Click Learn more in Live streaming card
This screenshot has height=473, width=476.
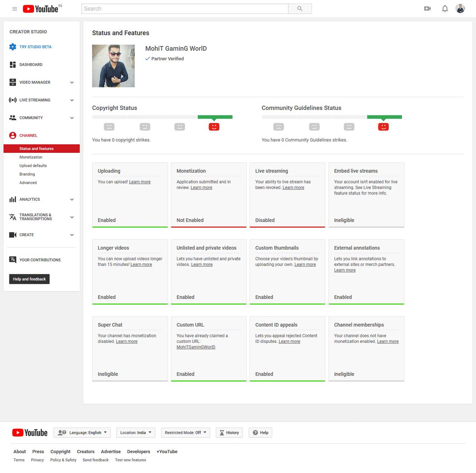[x=293, y=188]
